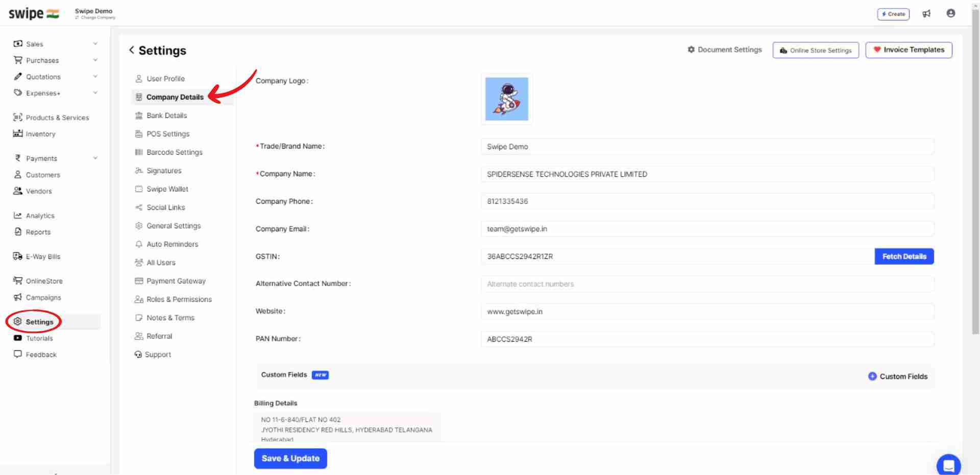Viewport: 980px width, 475px height.
Task: Click the Analytics chart icon
Action: pos(18,215)
